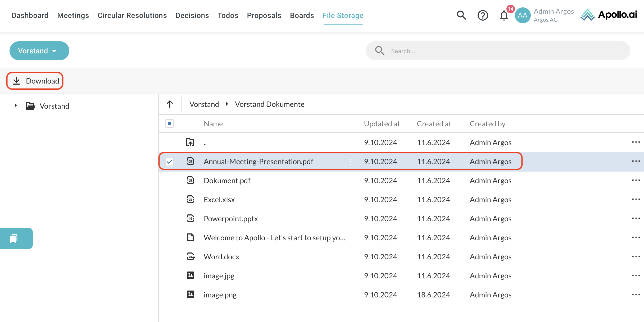Click the up arrow navigation icon
The width and height of the screenshot is (644, 322).
tap(170, 104)
